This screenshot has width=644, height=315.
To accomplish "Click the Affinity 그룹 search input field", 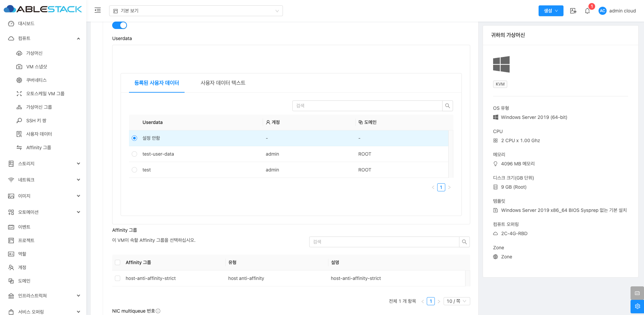I will tap(384, 242).
